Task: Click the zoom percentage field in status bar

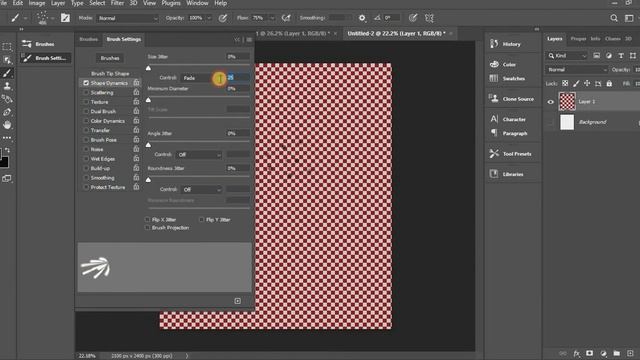Action: (x=87, y=356)
